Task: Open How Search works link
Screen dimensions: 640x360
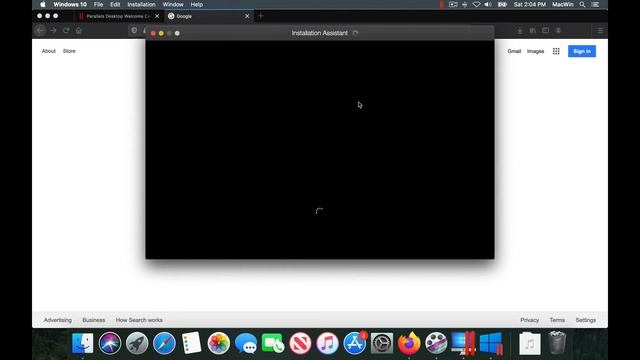Action: click(x=139, y=320)
